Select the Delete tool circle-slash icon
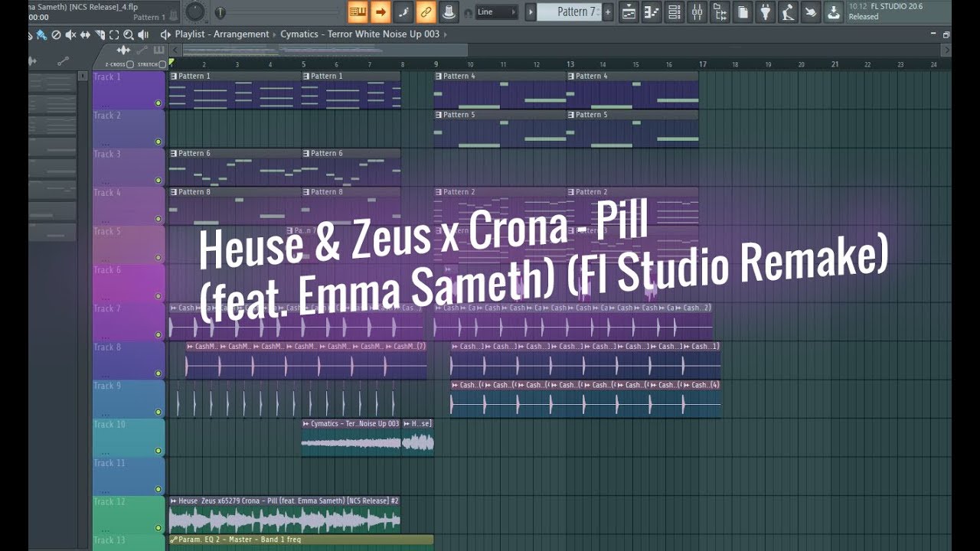Viewport: 980px width, 551px height. [x=56, y=34]
